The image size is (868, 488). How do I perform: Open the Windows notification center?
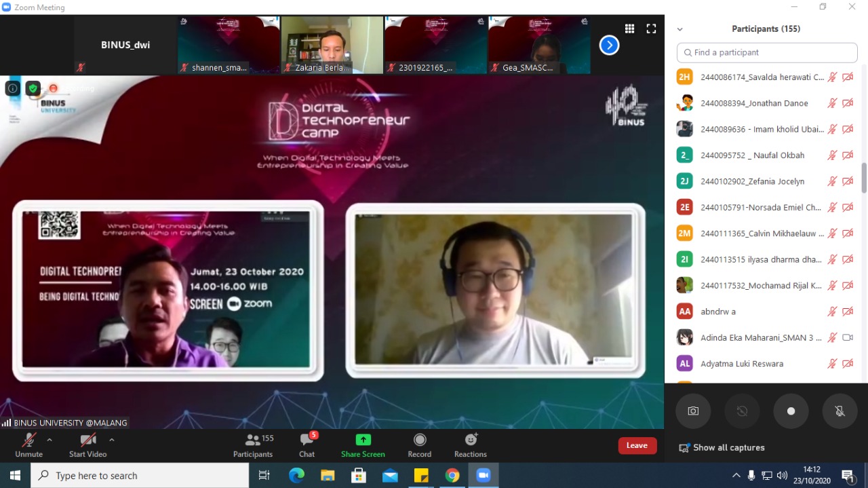click(848, 476)
